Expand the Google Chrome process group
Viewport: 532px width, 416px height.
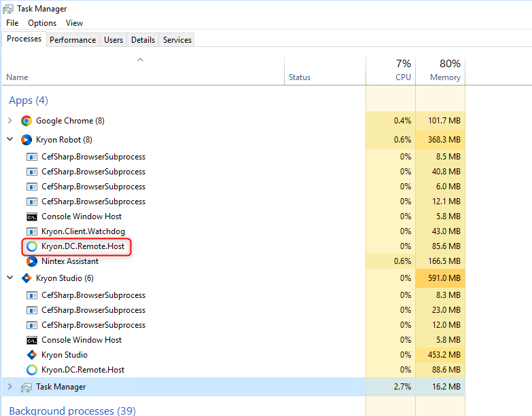[x=10, y=121]
